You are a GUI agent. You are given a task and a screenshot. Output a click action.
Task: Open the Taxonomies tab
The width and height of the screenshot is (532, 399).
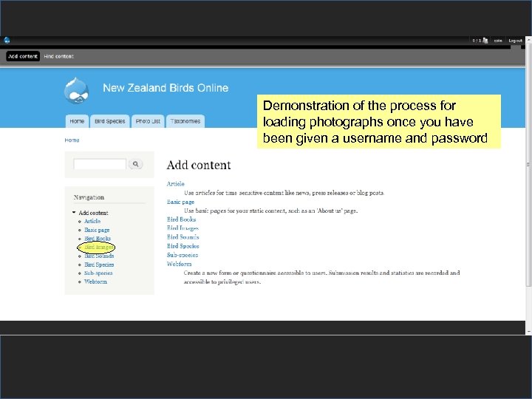[x=185, y=121]
